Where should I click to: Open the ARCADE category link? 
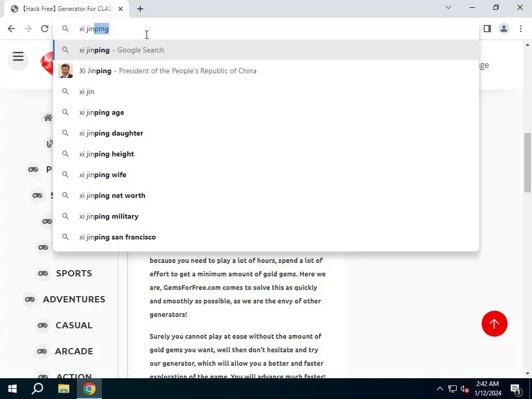click(74, 351)
